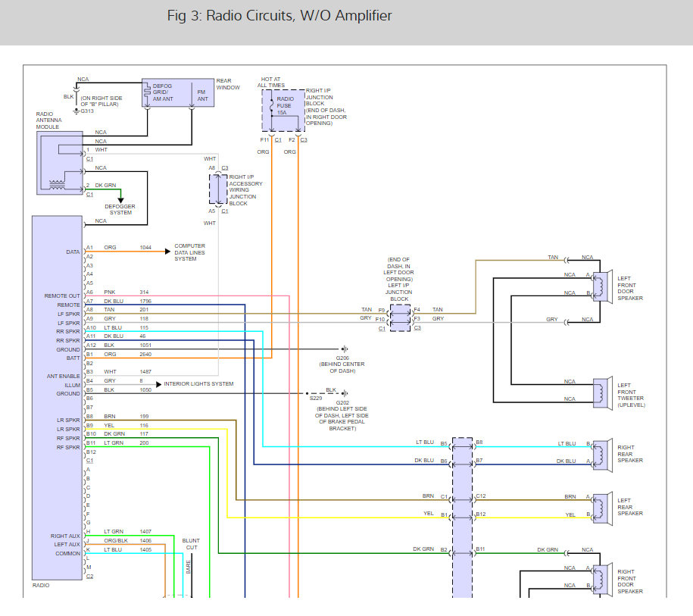This screenshot has width=693, height=616.
Task: Click the right I/P accessory wiring junction block symbol
Action: [x=218, y=189]
